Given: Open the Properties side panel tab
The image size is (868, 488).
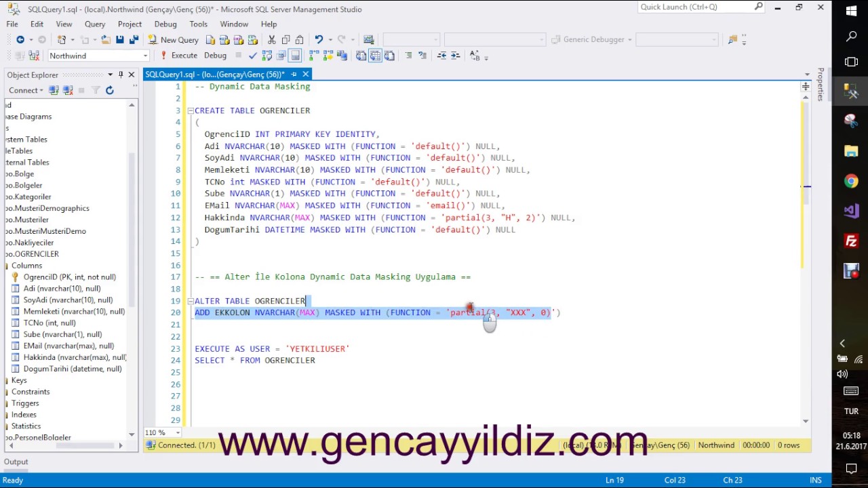Looking at the screenshot, I should 821,85.
